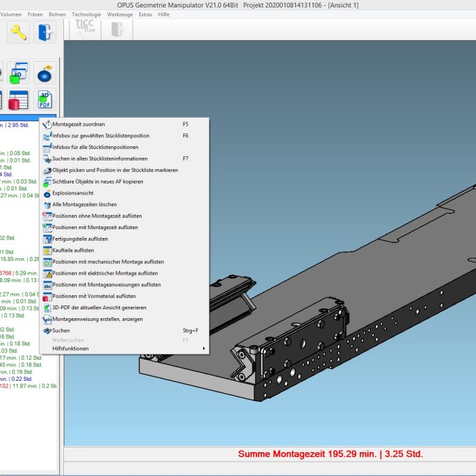Click the red 5766 | 5.29 min. row
Screen dimensions: 476x476
coord(19,273)
